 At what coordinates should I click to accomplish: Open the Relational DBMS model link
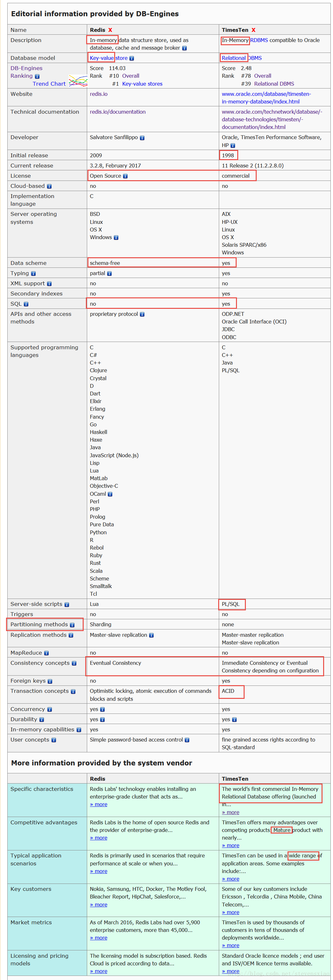coord(242,58)
